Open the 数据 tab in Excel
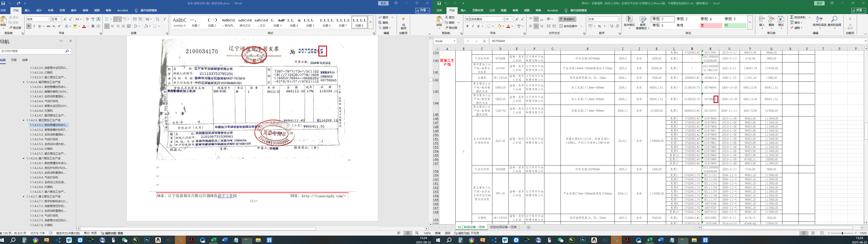 pyautogui.click(x=504, y=10)
